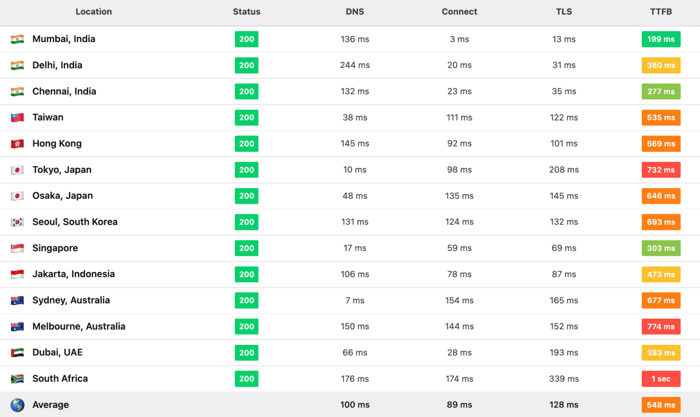Click the Taiwan flag icon
Viewport: 700px width, 417px height.
tap(17, 117)
